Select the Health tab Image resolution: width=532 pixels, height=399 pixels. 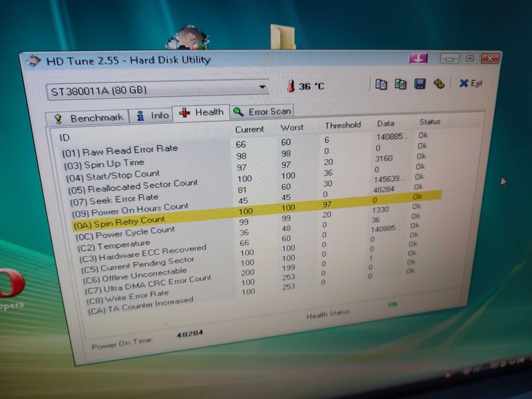pyautogui.click(x=201, y=112)
